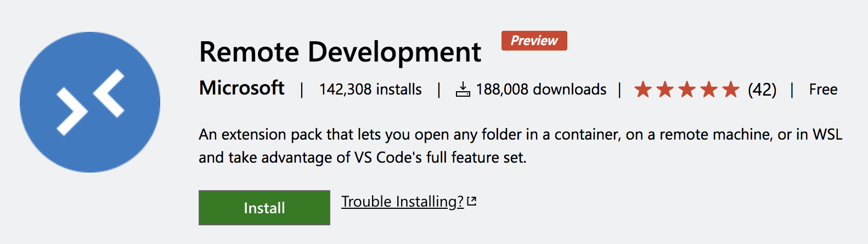Select the first rating star

click(643, 89)
